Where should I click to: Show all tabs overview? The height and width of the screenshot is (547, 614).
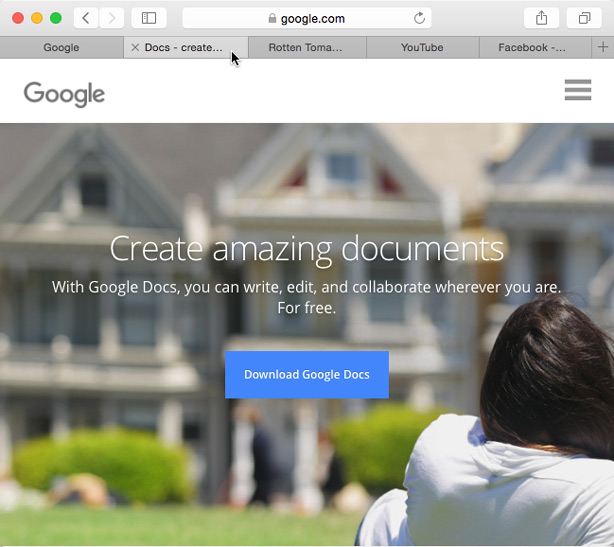(x=584, y=18)
